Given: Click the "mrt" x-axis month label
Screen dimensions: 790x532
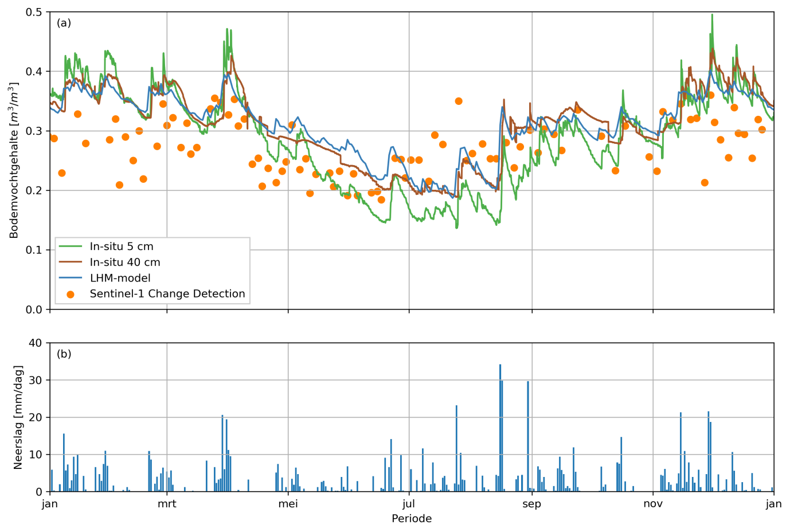Looking at the screenshot, I should coord(167,504).
